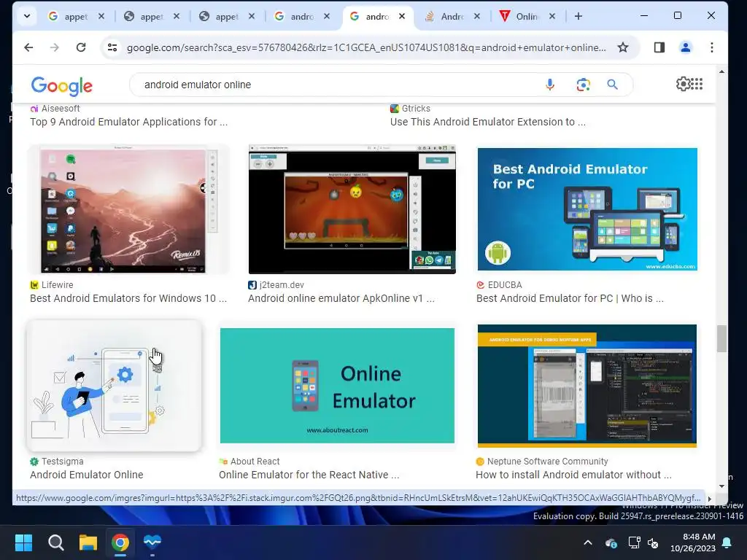Reload the current page
Image resolution: width=747 pixels, height=560 pixels.
pos(81,47)
